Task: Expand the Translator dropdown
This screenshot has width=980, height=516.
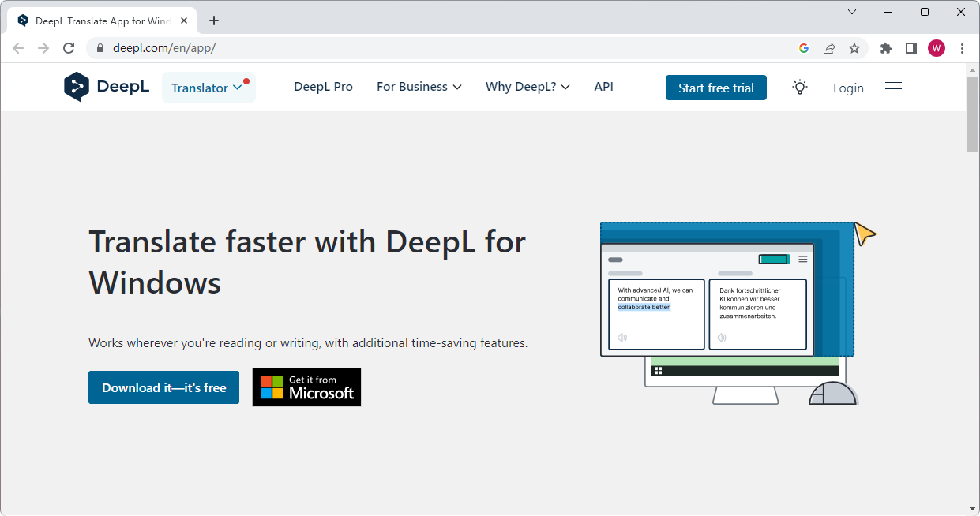Action: [x=208, y=88]
